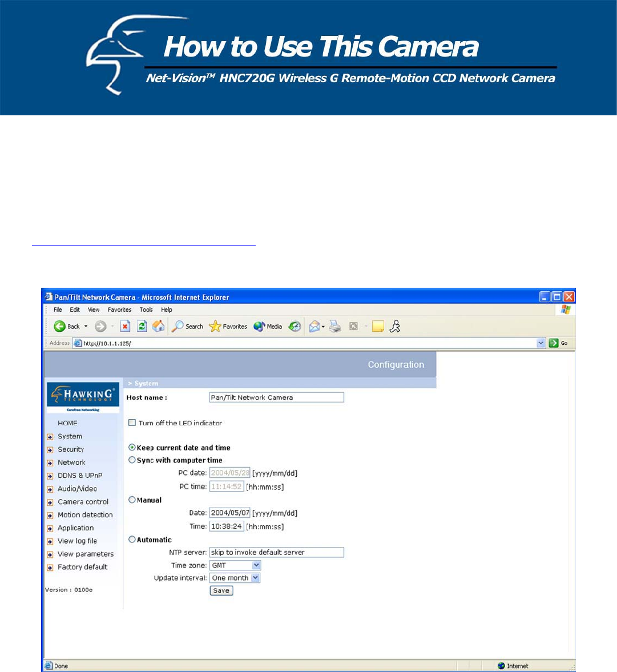This screenshot has width=617, height=672.
Task: Open the File menu
Action: click(x=58, y=309)
